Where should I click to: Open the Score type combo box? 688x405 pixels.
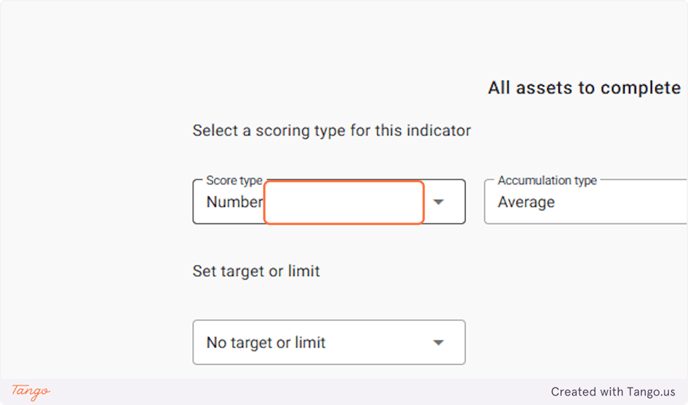(x=329, y=201)
